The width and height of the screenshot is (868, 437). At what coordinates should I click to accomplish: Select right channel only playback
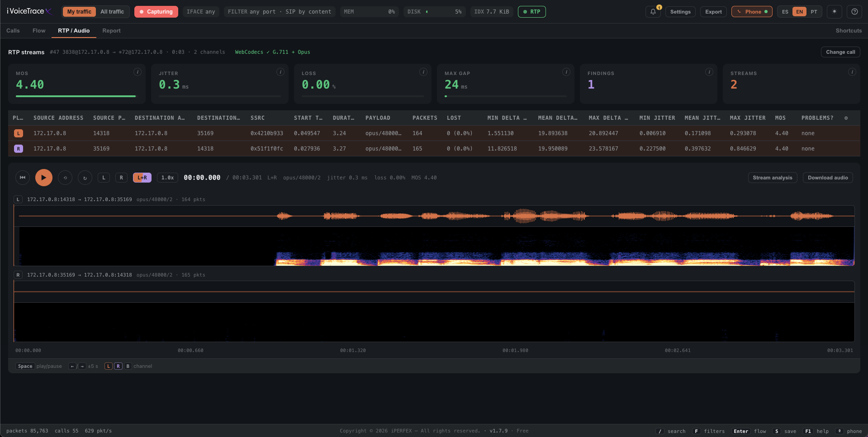pos(121,178)
